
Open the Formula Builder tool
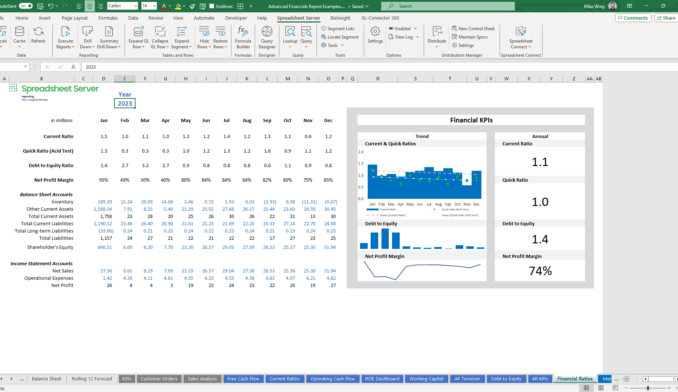(x=243, y=37)
